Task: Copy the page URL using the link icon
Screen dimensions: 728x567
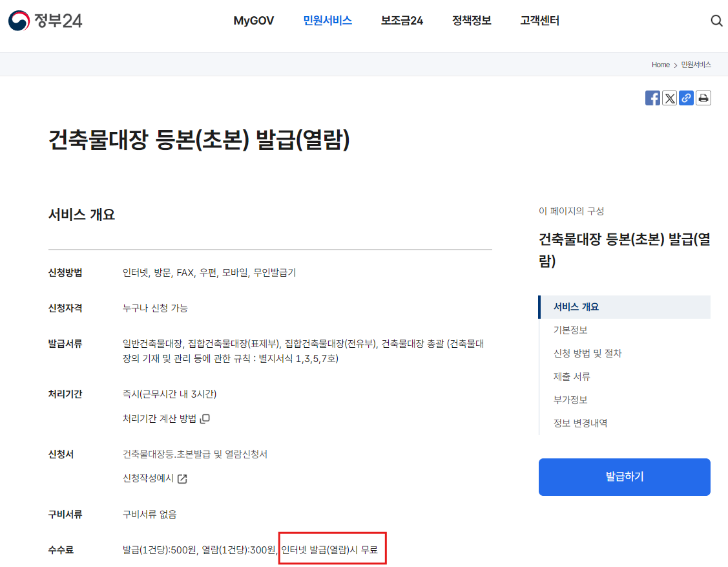Action: 686,98
